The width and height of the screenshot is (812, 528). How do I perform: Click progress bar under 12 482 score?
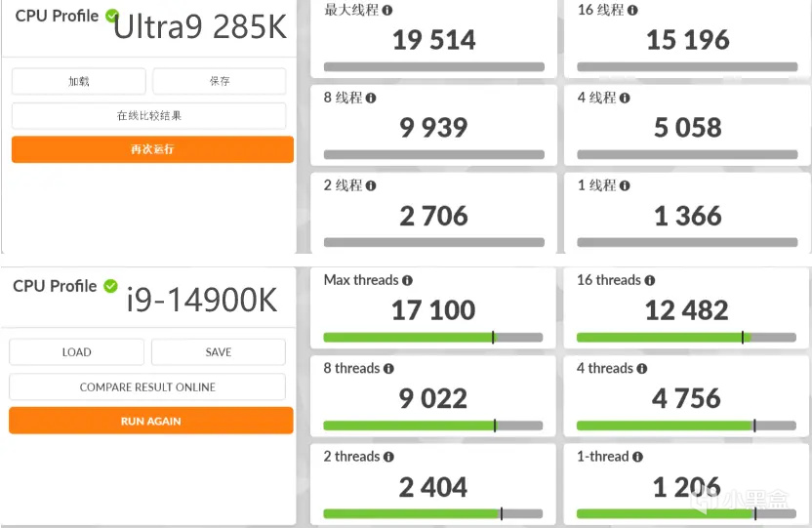click(x=686, y=338)
